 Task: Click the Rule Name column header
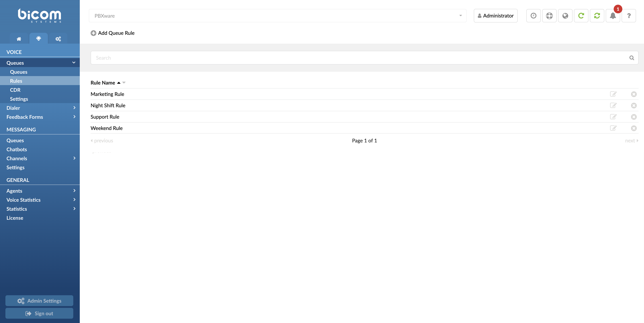(103, 83)
